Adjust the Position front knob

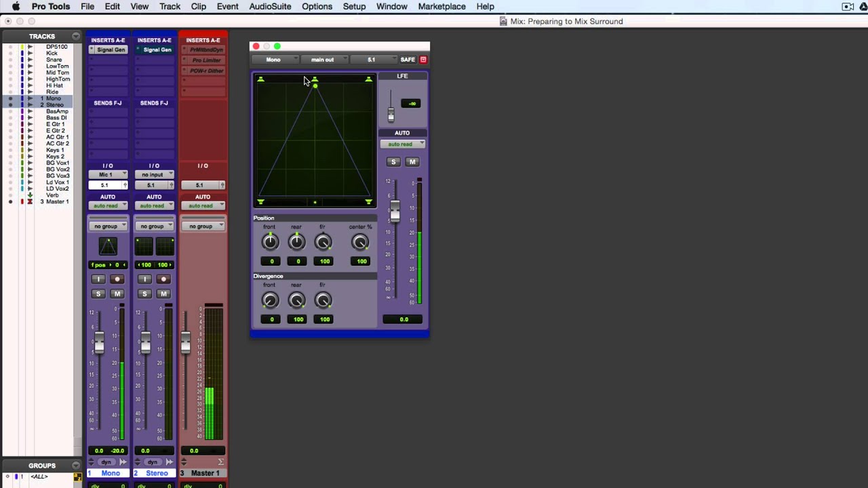(x=270, y=242)
